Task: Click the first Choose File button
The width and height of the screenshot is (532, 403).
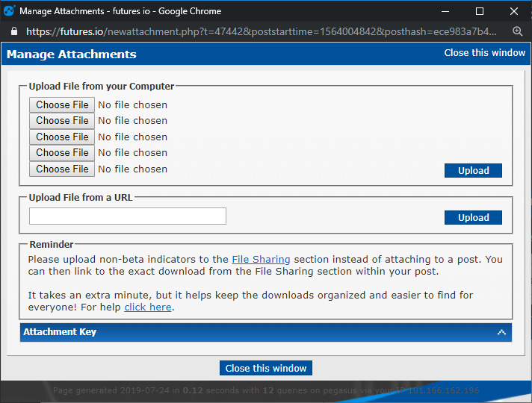Action: point(62,104)
